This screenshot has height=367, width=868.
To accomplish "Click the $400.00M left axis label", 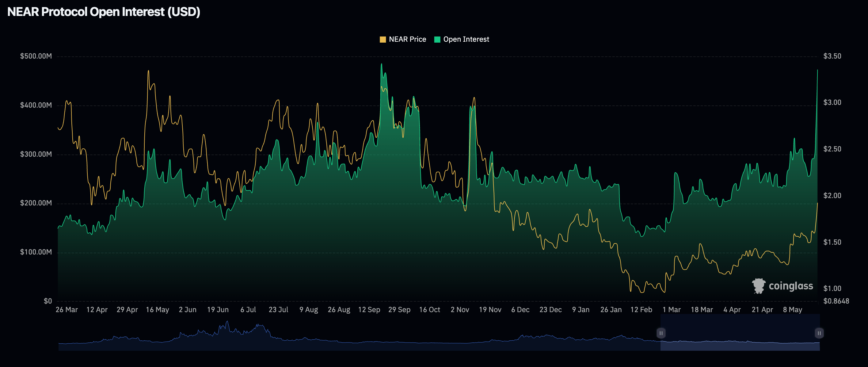I will coord(36,105).
